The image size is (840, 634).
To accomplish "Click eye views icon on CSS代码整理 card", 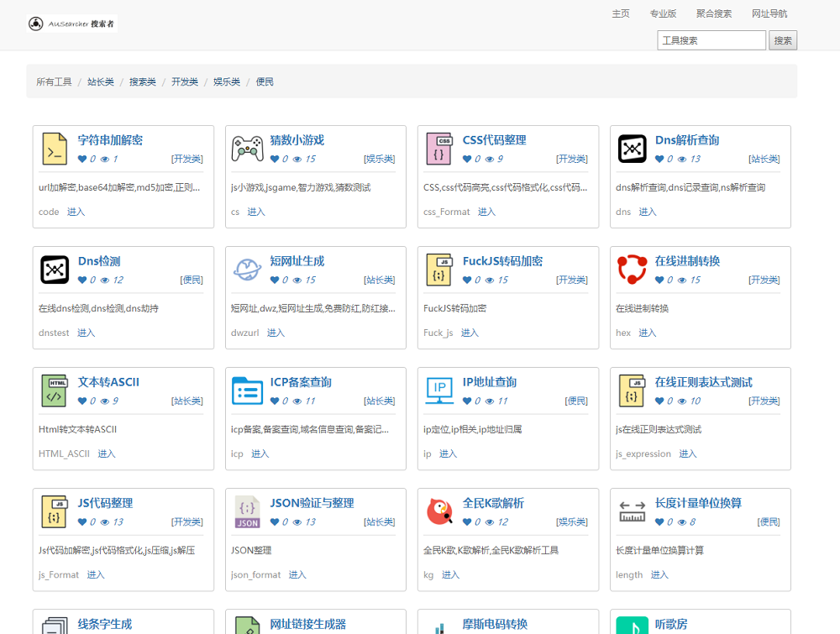I will click(490, 159).
